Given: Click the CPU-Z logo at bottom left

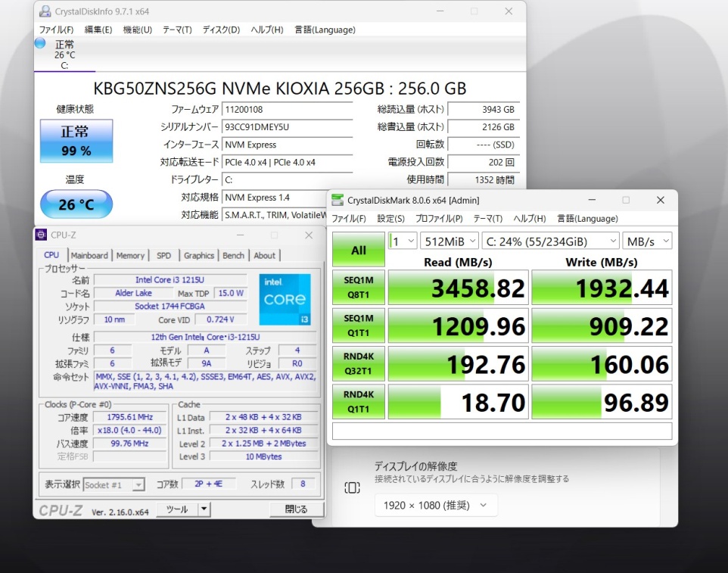Looking at the screenshot, I should point(61,511).
